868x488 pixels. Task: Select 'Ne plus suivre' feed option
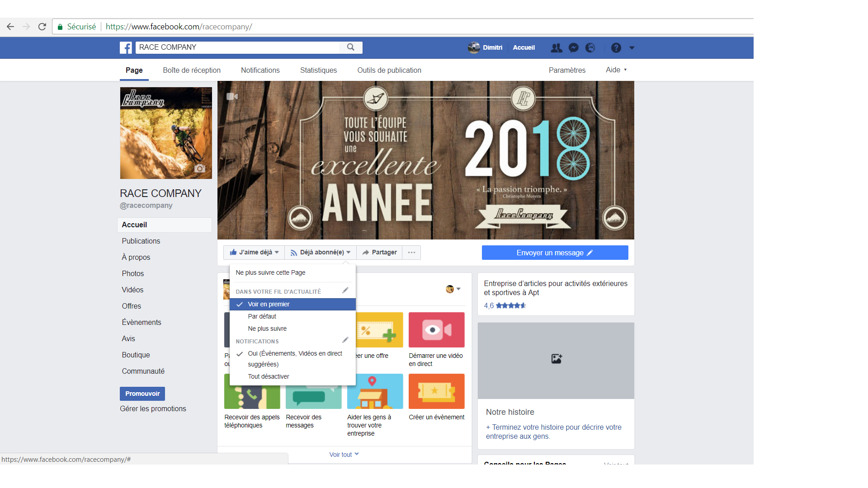click(x=292, y=328)
